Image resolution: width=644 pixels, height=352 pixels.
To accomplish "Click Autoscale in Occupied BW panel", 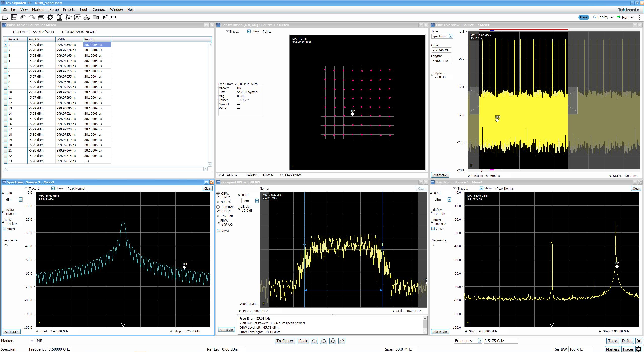I will 226,330.
